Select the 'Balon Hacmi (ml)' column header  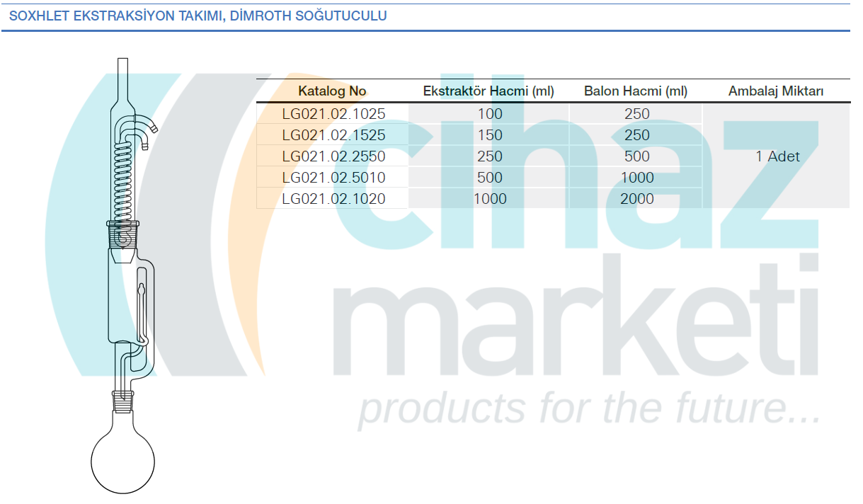click(x=636, y=91)
